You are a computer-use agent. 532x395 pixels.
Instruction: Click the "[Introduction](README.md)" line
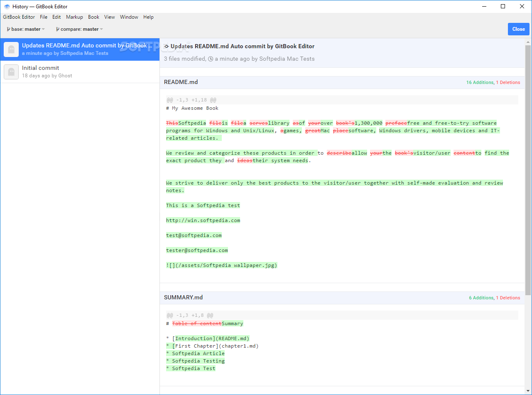click(x=208, y=338)
